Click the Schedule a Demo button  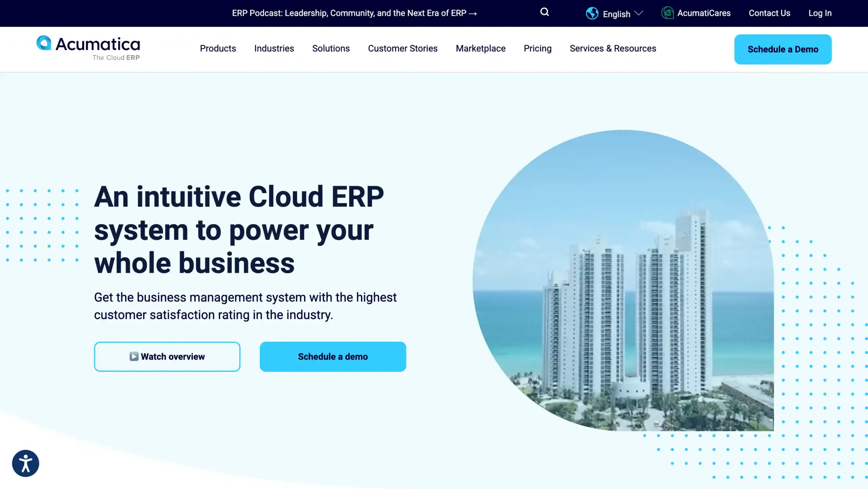click(783, 49)
